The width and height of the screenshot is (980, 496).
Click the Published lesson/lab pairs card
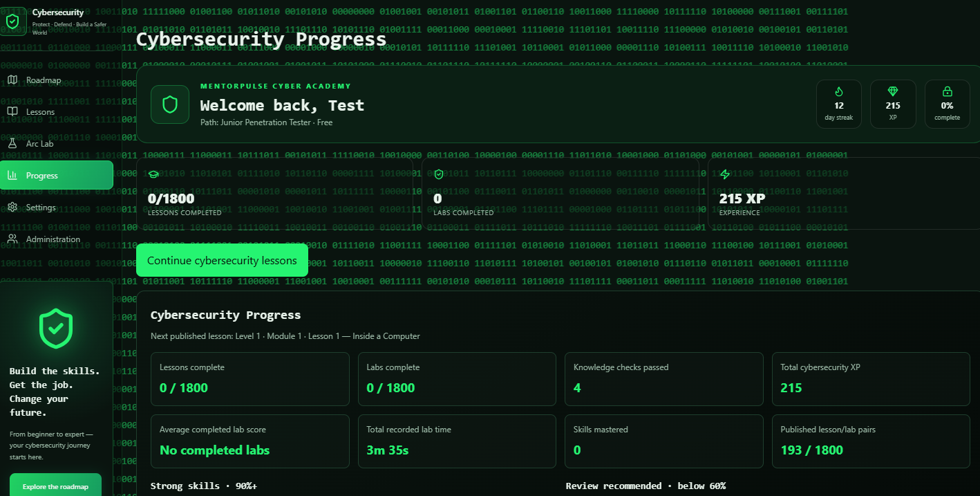point(871,441)
